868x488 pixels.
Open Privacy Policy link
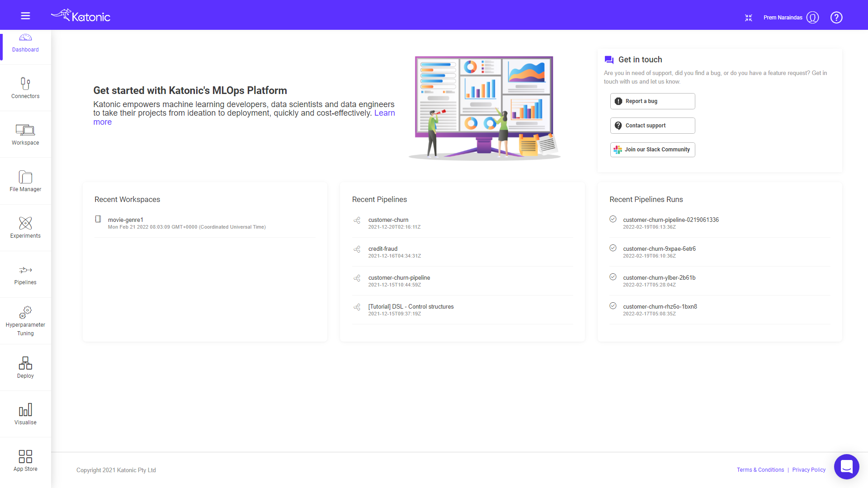809,470
